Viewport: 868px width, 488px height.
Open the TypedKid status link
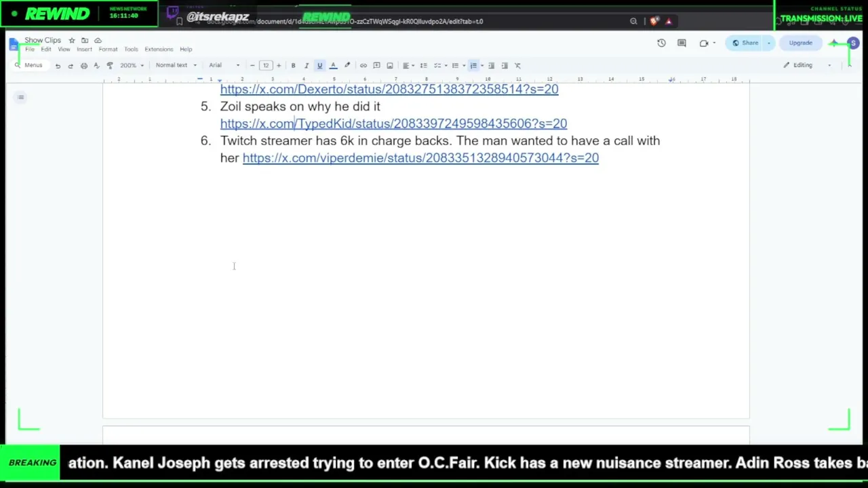point(393,123)
